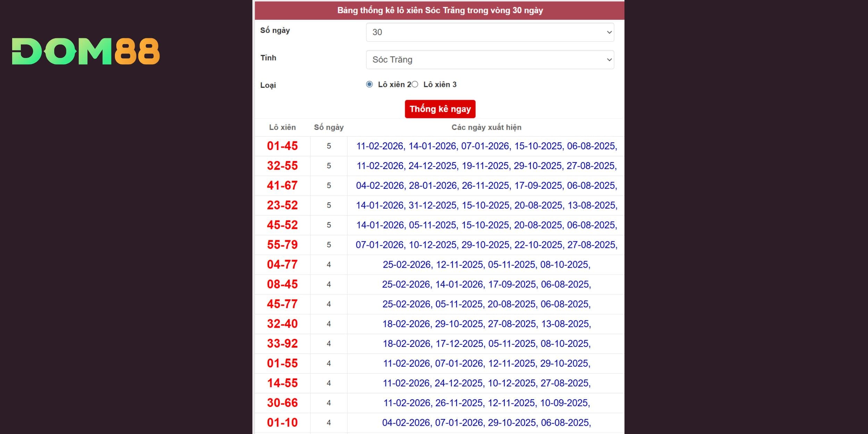This screenshot has width=868, height=434.
Task: Expand the Tỉnh dropdown showing Sóc Trăng
Action: [490, 60]
